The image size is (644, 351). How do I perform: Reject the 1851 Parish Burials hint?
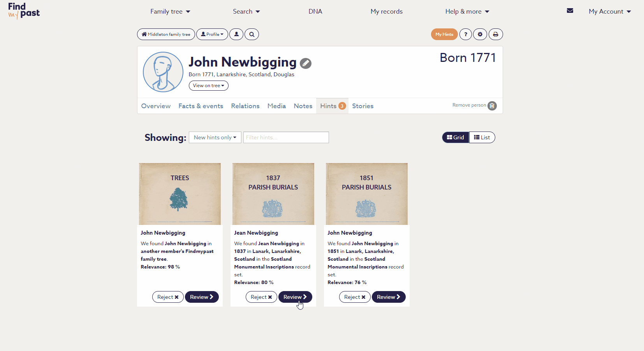coord(355,297)
